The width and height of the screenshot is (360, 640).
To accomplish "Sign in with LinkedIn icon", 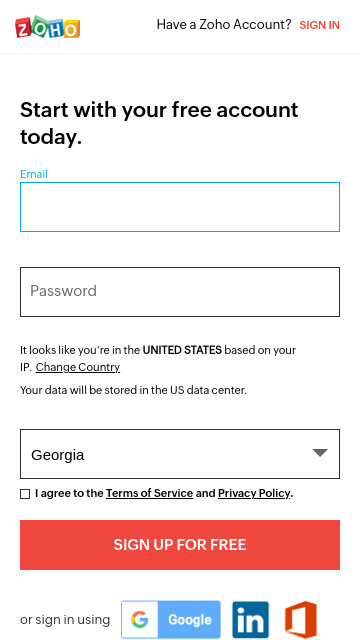I will point(251,619).
